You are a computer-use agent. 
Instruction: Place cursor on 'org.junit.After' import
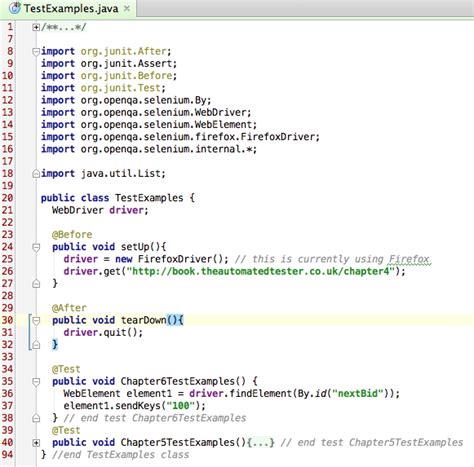[x=125, y=51]
